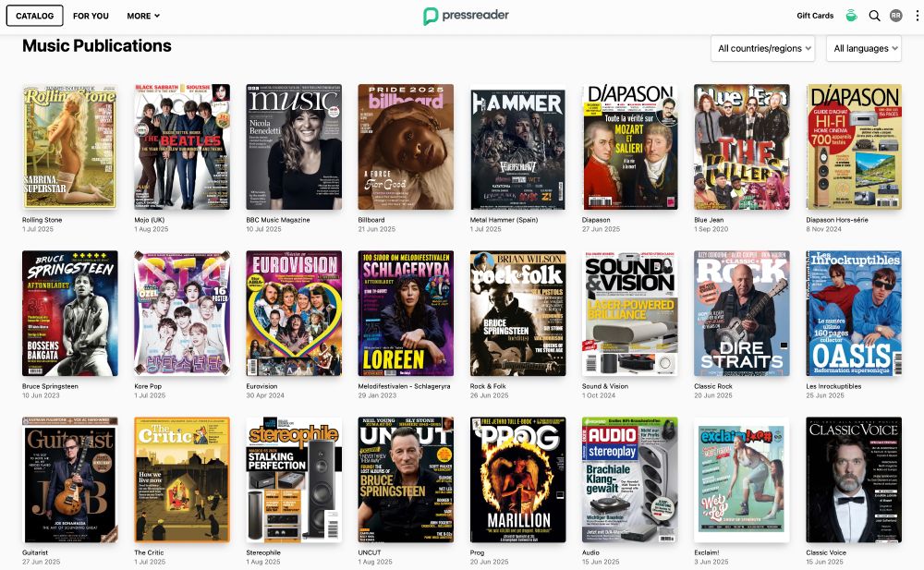This screenshot has height=570, width=924.
Task: Click the "Melodifestivalen - Schlageryra" title
Action: click(x=405, y=387)
